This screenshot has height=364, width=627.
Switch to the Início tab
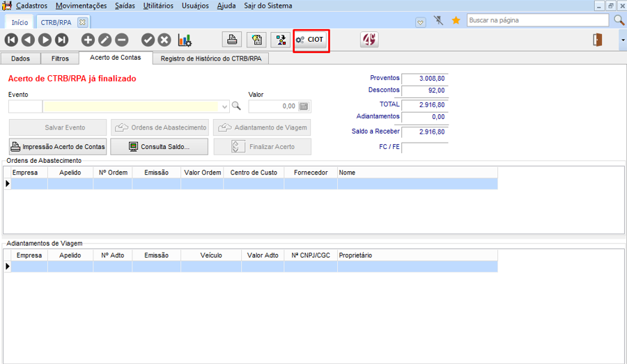click(x=20, y=22)
